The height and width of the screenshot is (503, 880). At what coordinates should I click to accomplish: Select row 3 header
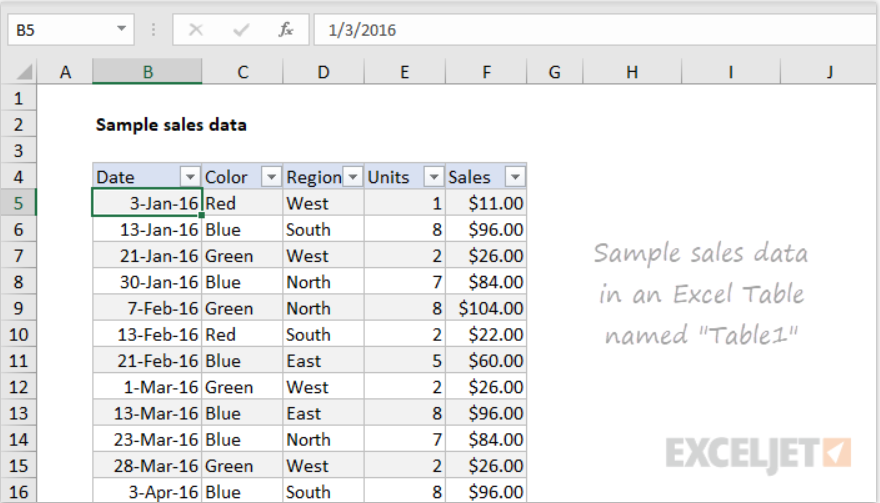point(19,150)
